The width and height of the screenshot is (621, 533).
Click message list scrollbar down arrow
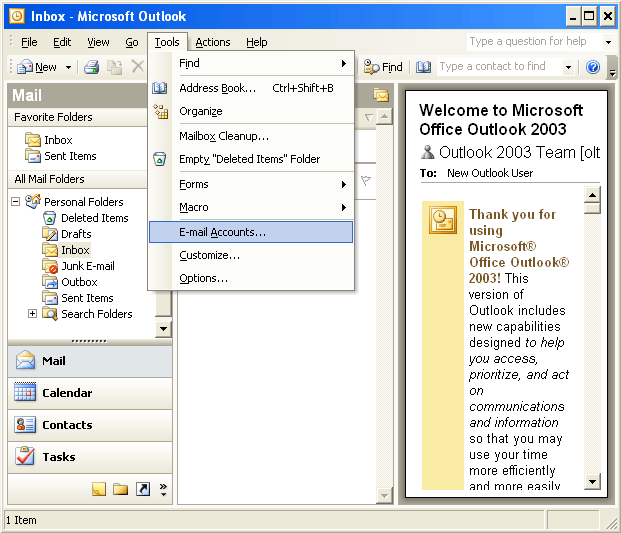(x=384, y=495)
